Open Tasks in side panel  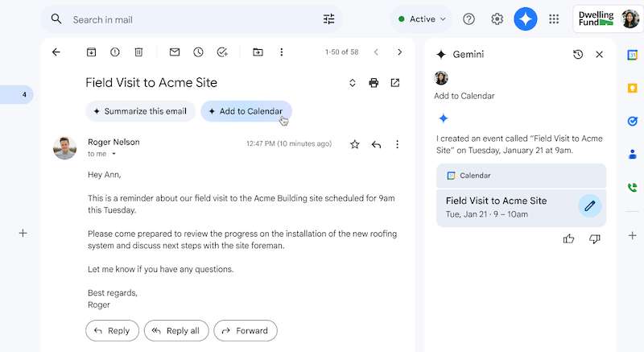click(x=633, y=121)
